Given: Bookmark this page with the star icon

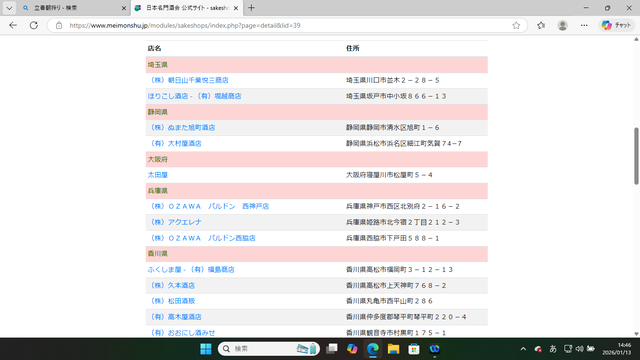Looking at the screenshot, I should click(516, 25).
